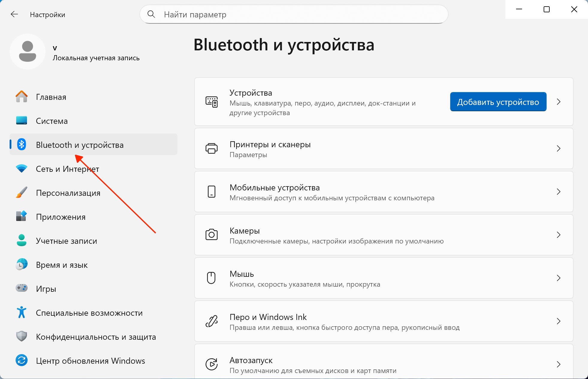This screenshot has height=379, width=588.
Task: Open Сеть и Интернет via its Wi-Fi icon
Action: pyautogui.click(x=22, y=169)
